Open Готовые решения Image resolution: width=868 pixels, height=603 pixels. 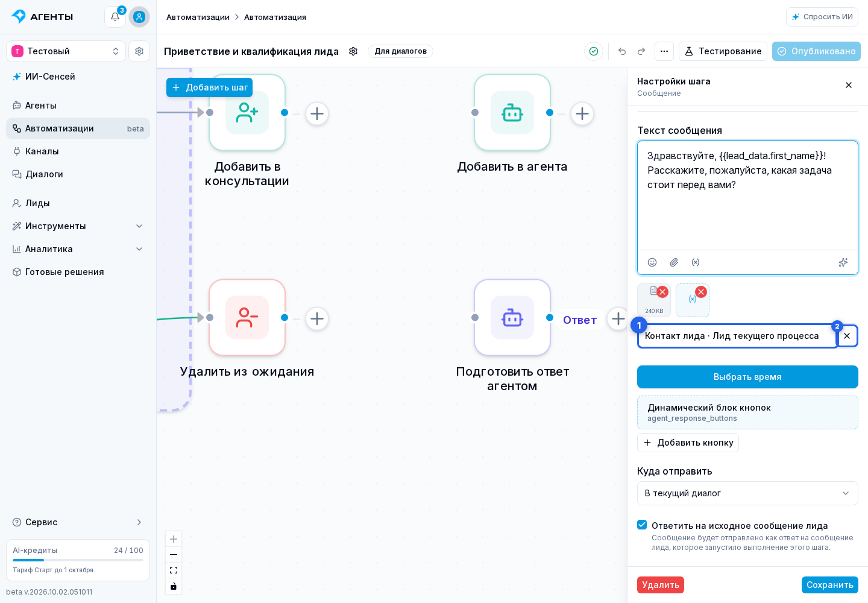[x=78, y=272]
